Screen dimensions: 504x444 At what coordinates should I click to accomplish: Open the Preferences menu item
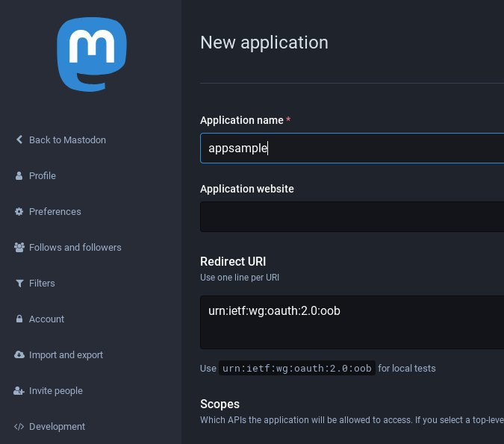pyautogui.click(x=55, y=212)
